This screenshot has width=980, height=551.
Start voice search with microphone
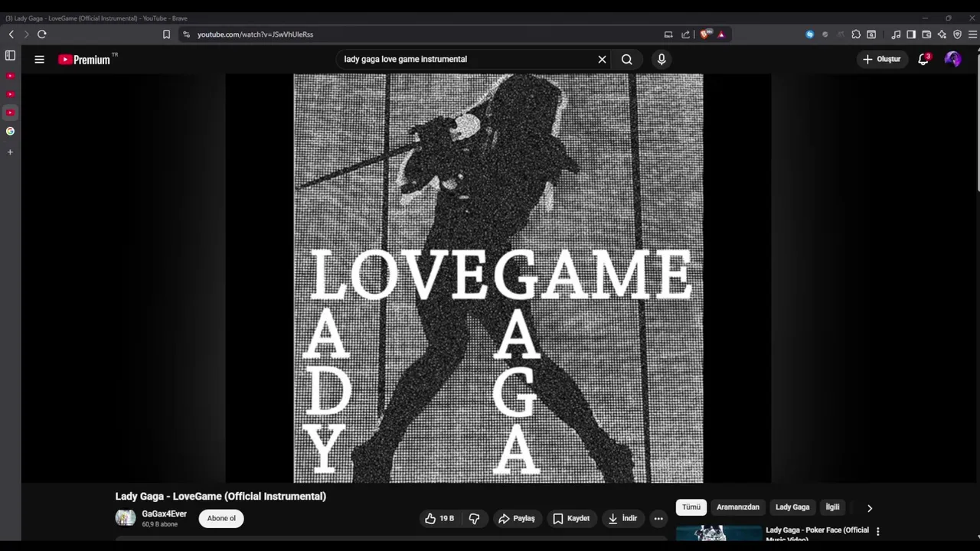point(661,59)
